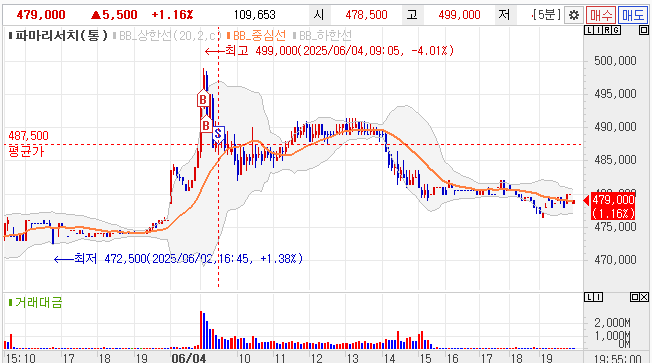Image resolution: width=652 pixels, height=363 pixels.
Task: Click the upper B buy marker on the chart
Action: tap(203, 99)
